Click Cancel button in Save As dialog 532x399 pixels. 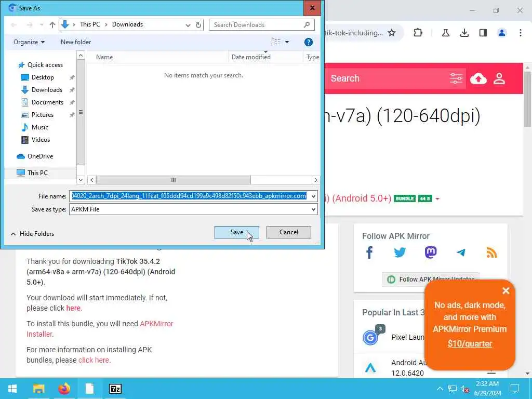pyautogui.click(x=288, y=232)
